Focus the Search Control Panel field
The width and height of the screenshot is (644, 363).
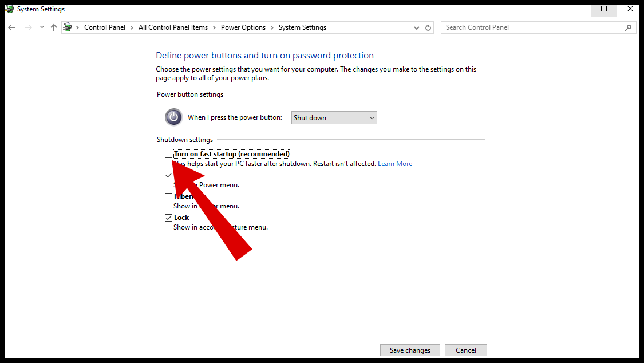[532, 27]
